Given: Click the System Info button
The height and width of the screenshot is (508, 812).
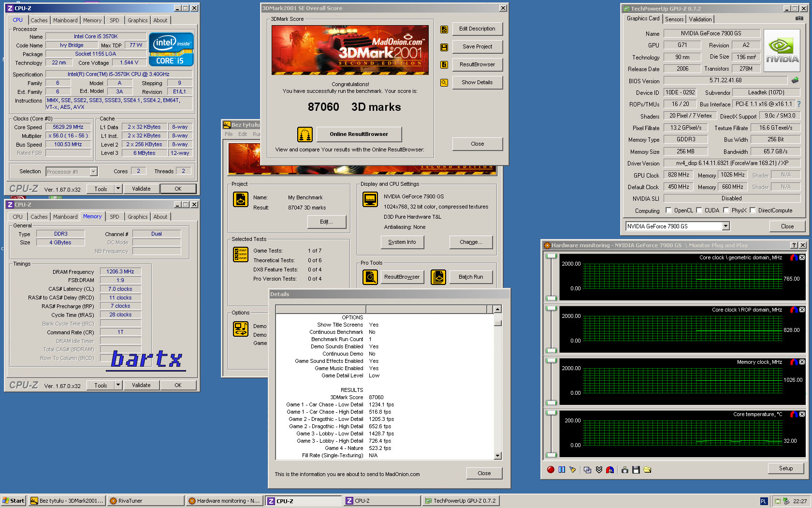Looking at the screenshot, I should 402,242.
